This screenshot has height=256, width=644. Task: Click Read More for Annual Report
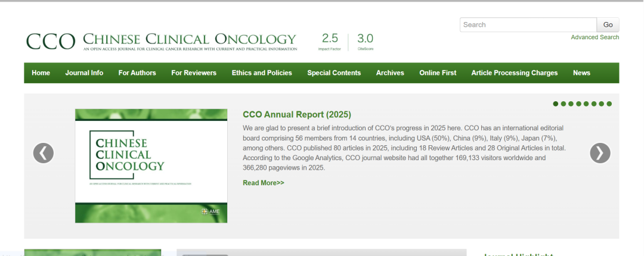point(264,183)
